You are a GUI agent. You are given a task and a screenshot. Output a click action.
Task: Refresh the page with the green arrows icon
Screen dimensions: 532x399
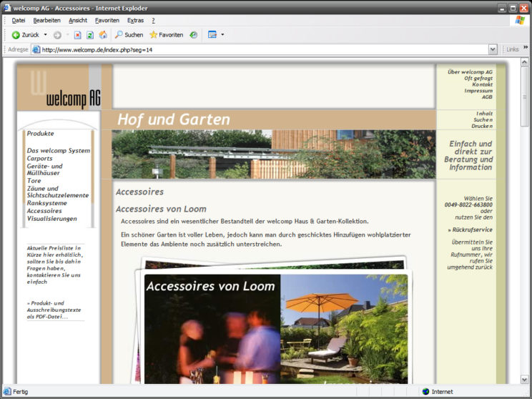[90, 35]
